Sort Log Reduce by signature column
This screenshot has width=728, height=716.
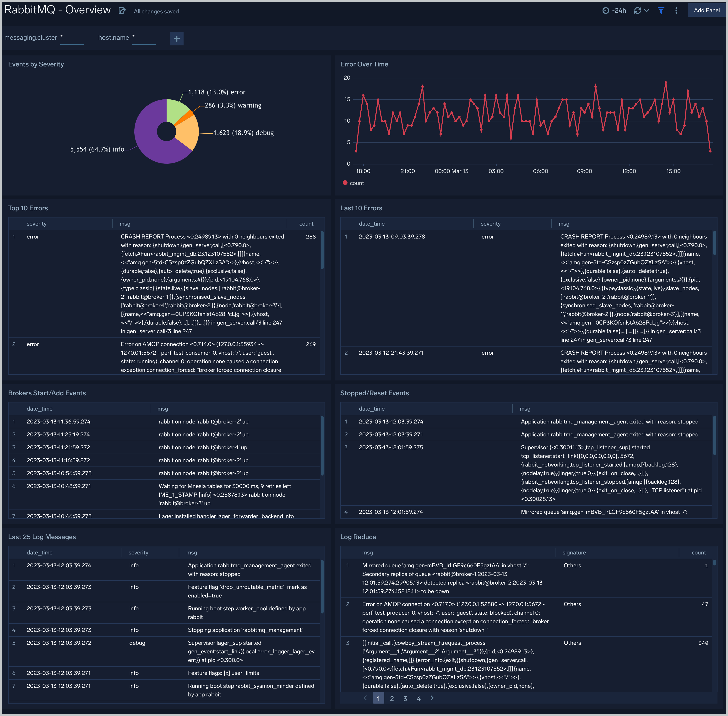coord(574,553)
